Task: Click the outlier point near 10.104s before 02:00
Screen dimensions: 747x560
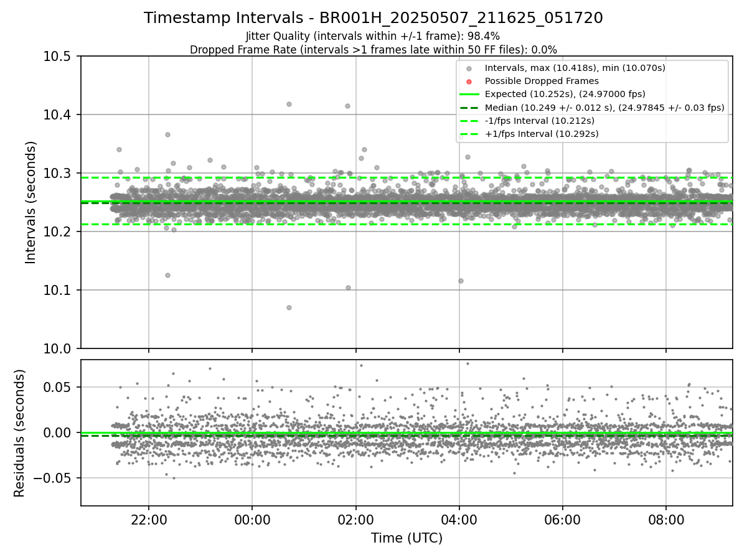Action: pyautogui.click(x=348, y=287)
